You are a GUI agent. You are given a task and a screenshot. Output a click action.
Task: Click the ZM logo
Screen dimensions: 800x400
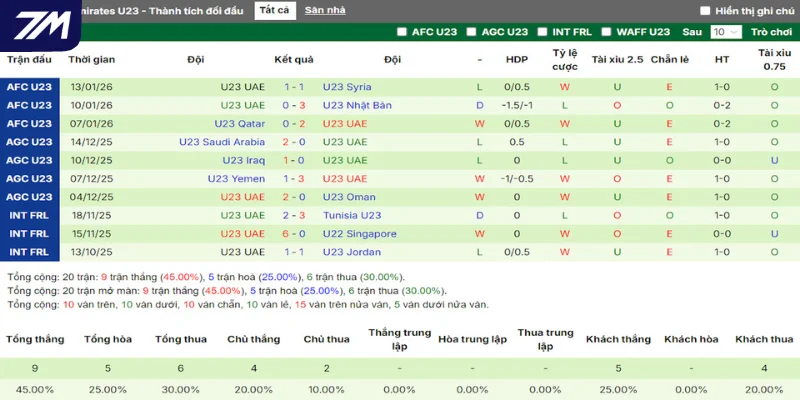click(x=38, y=24)
